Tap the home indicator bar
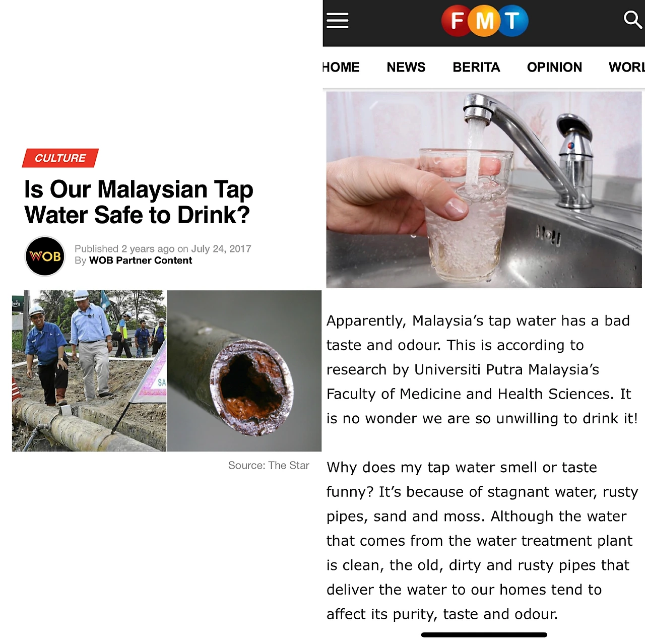 pos(484,635)
